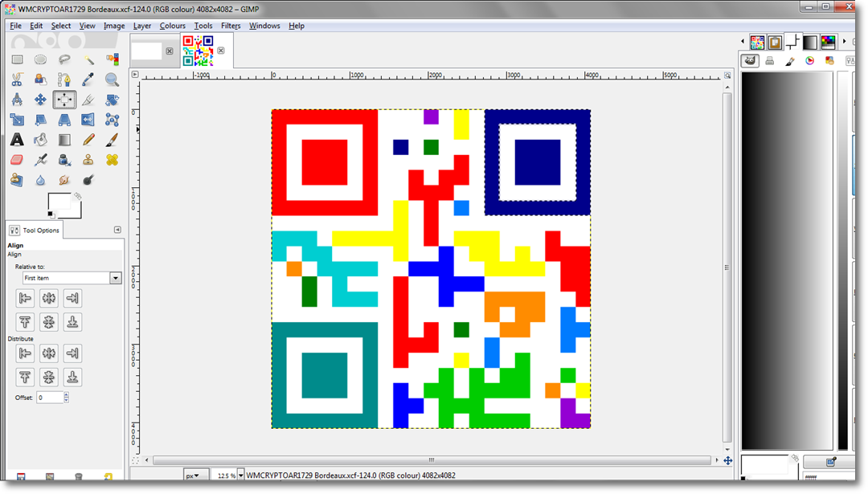
Task: Show previous dock tabs with left arrow
Action: point(743,41)
